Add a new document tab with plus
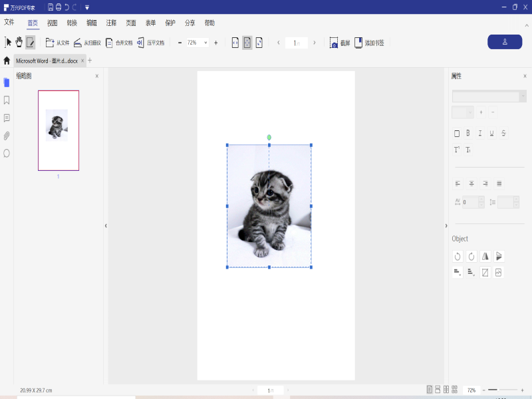 90,61
